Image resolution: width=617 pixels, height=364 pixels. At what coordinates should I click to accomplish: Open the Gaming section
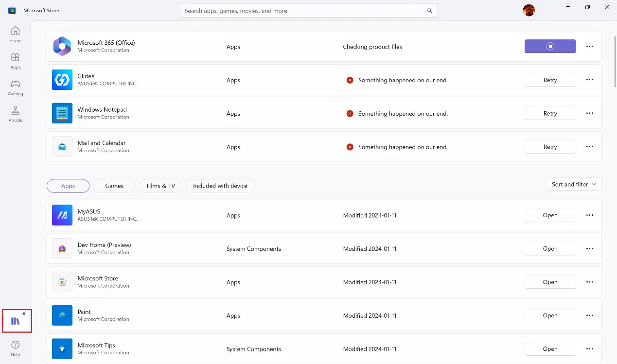[x=15, y=87]
